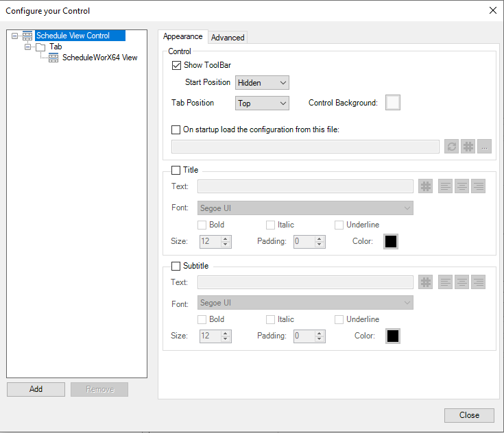Uncheck the Show ToolBar checkbox

tap(177, 65)
